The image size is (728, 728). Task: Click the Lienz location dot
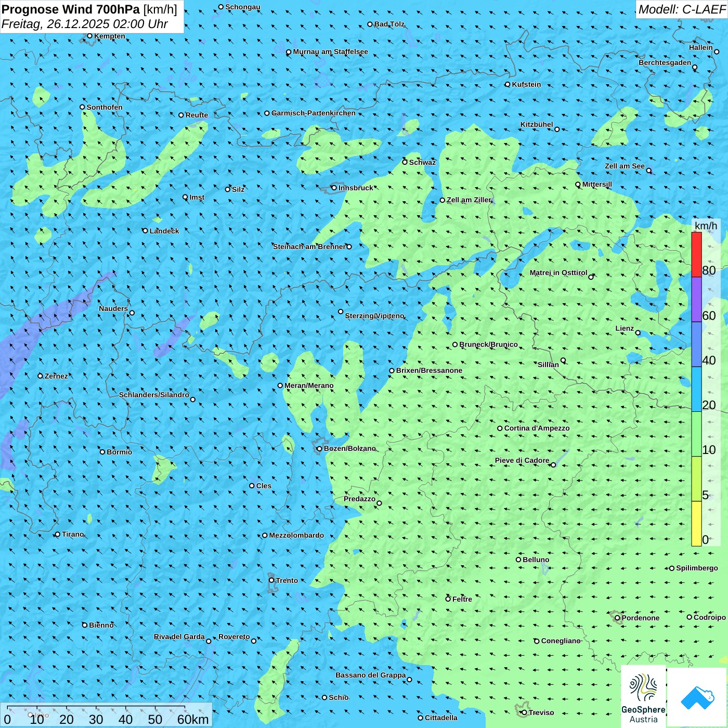(638, 333)
